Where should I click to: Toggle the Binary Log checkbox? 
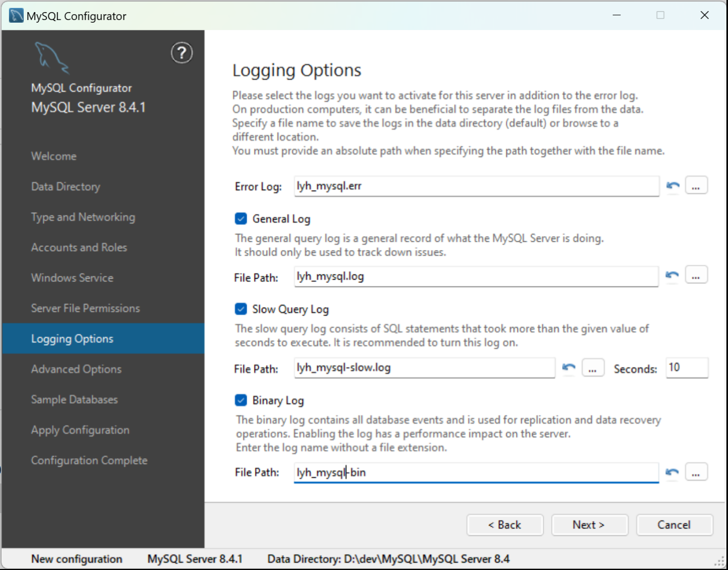[x=241, y=401]
